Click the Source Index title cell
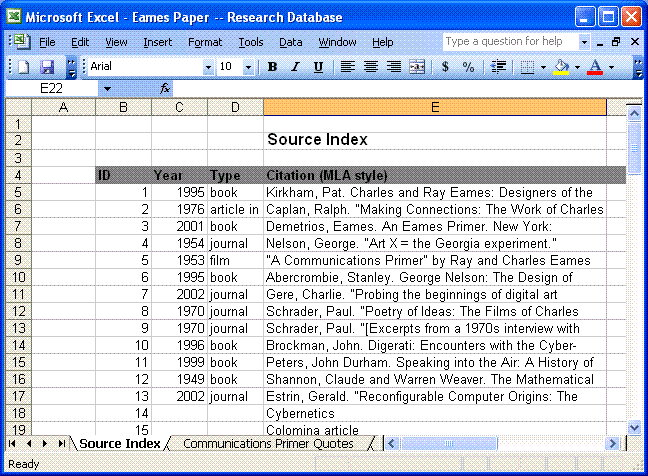The height and width of the screenshot is (476, 648). 435,140
